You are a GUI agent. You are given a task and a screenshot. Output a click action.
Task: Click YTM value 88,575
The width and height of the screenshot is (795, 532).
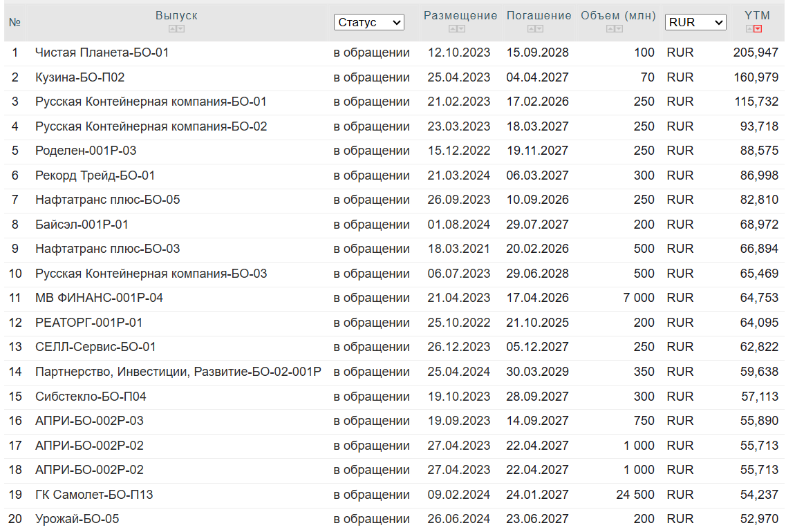[x=759, y=151]
